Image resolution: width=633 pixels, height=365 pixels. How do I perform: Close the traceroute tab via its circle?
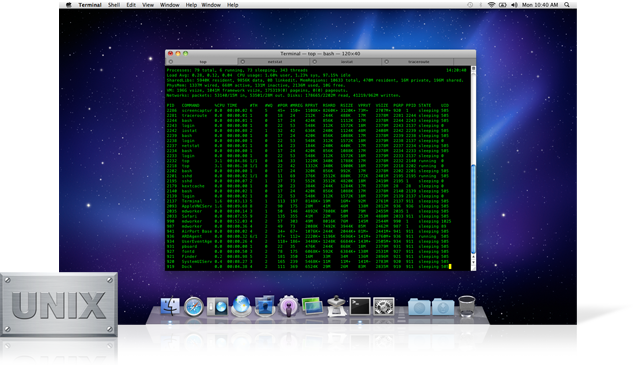click(x=386, y=62)
